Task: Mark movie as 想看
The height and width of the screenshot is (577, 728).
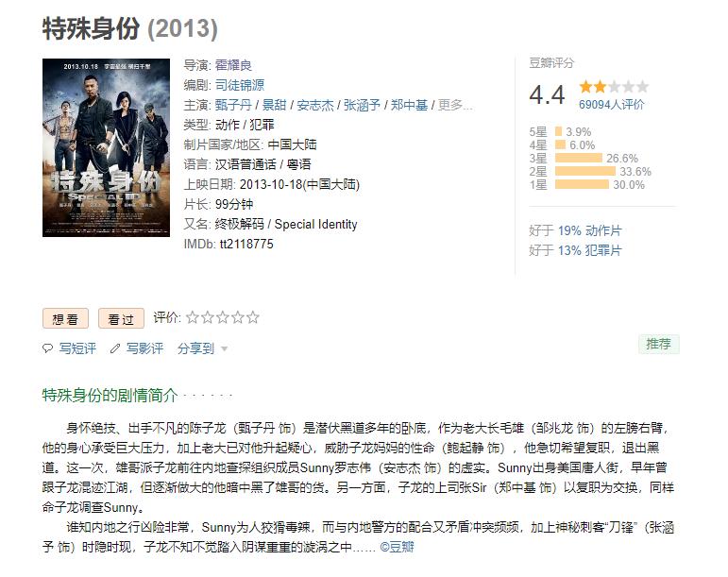Action: (65, 318)
